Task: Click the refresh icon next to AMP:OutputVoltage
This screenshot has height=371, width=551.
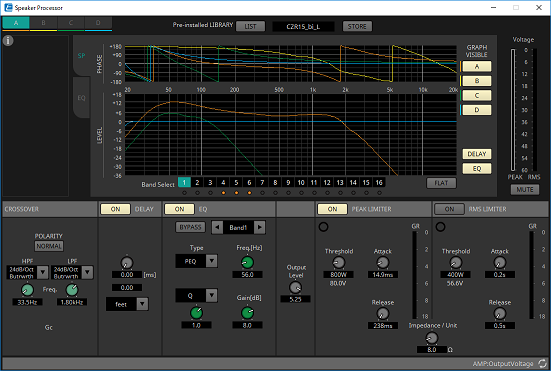Action: [542, 364]
